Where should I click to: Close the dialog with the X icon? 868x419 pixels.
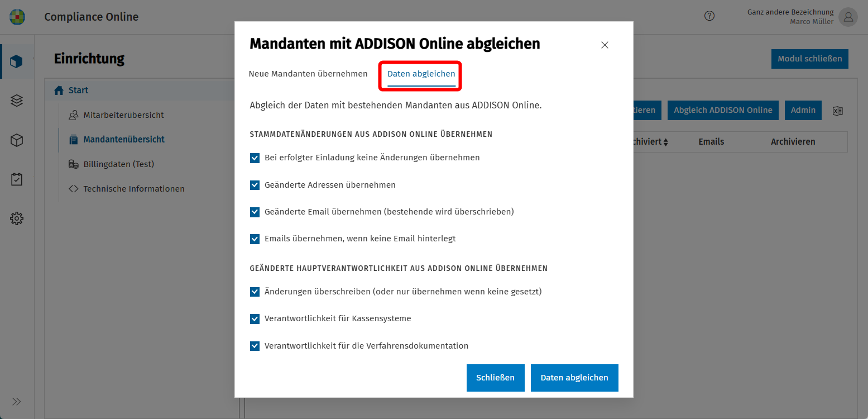tap(605, 45)
